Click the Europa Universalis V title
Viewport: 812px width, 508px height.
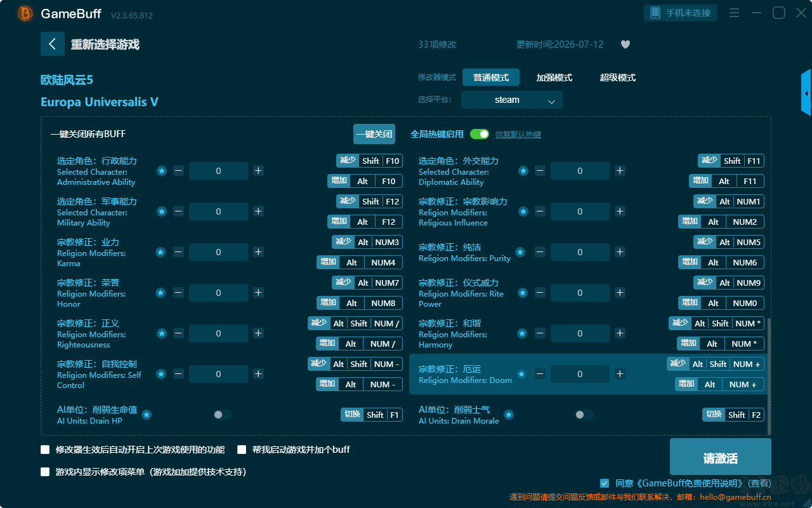click(100, 102)
